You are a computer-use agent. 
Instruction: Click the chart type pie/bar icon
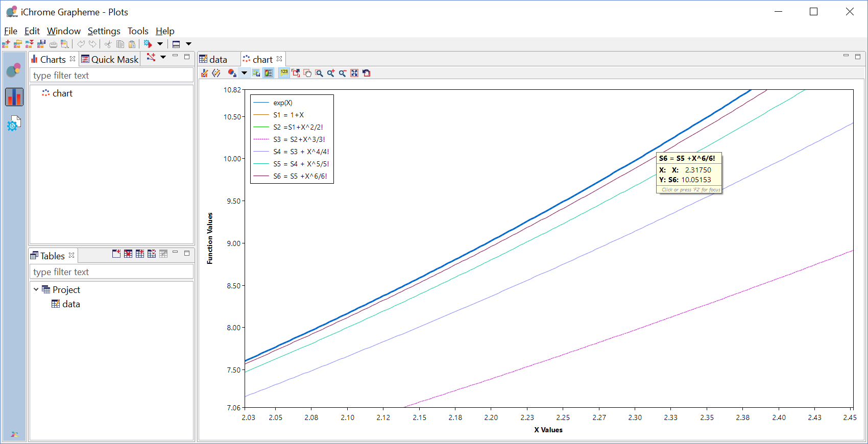232,73
